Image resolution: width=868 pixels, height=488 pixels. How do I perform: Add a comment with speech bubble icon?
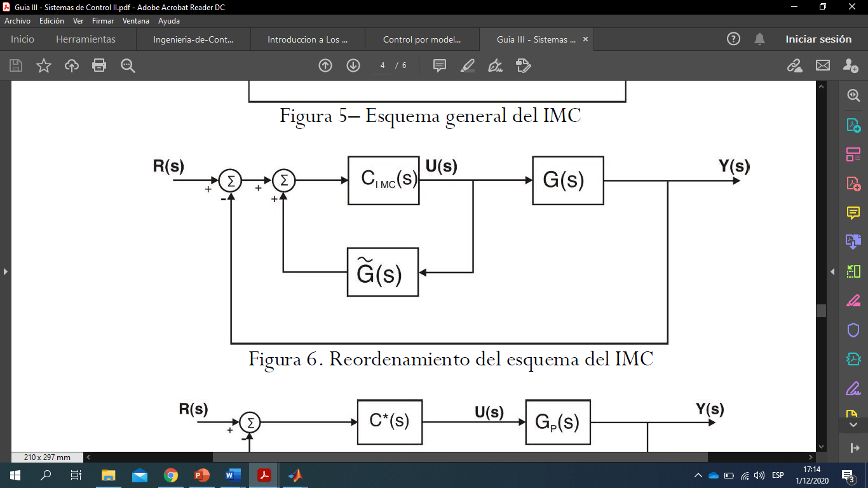click(439, 65)
